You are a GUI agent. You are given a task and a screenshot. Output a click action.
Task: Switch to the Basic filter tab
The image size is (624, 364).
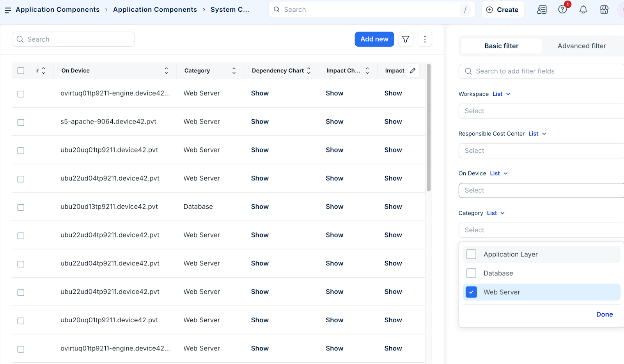coord(502,46)
